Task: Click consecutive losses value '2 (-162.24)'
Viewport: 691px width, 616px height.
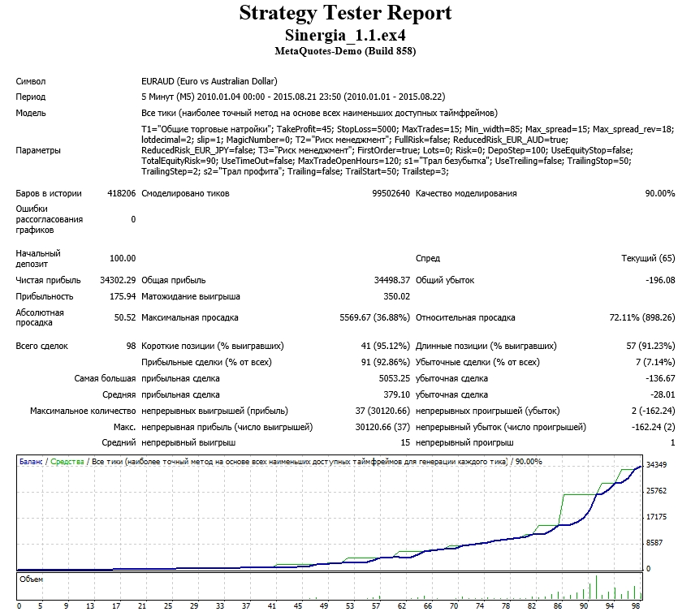Action: [653, 411]
